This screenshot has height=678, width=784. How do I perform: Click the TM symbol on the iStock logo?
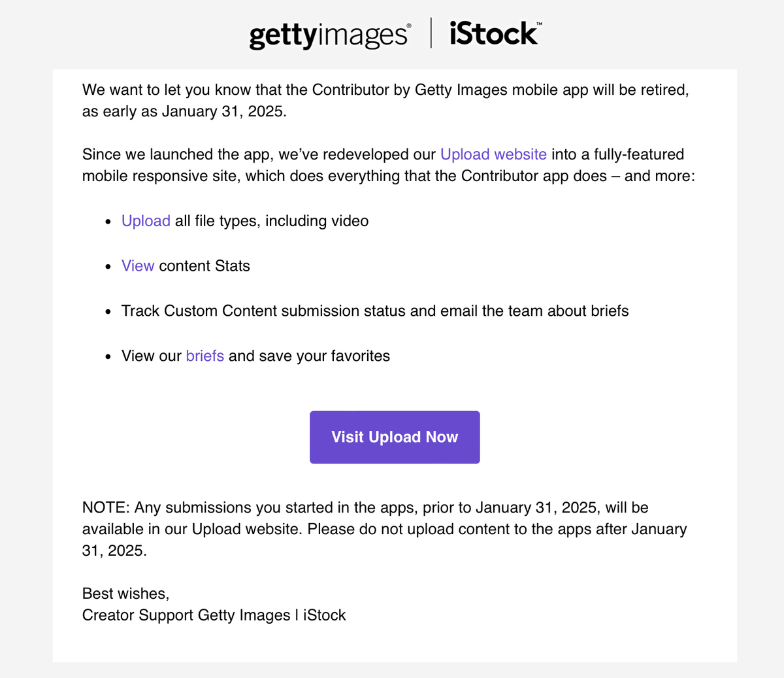pyautogui.click(x=540, y=25)
